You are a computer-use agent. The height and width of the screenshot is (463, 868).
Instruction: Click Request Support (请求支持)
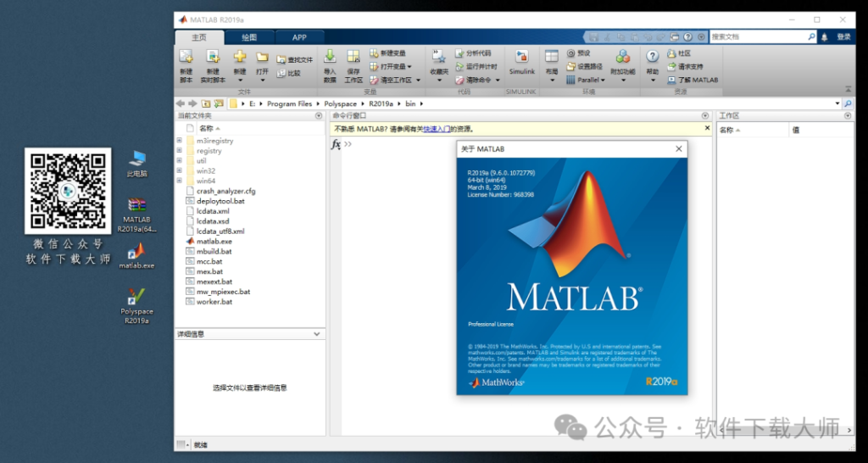point(685,66)
